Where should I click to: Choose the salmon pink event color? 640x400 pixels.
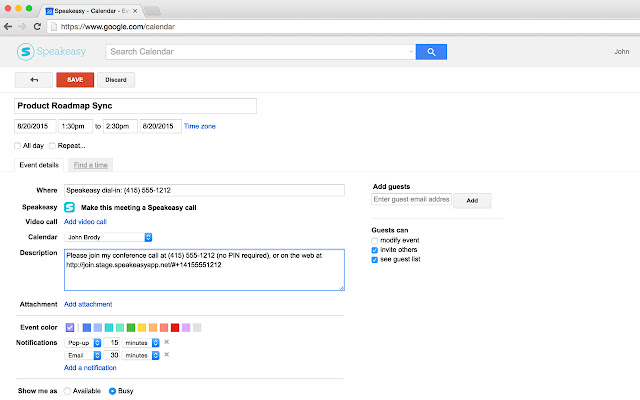point(164,327)
